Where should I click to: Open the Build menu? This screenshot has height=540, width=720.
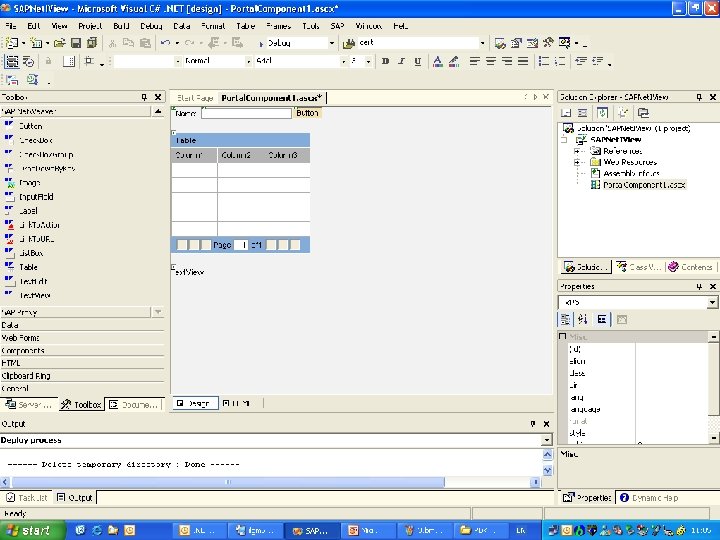click(121, 26)
